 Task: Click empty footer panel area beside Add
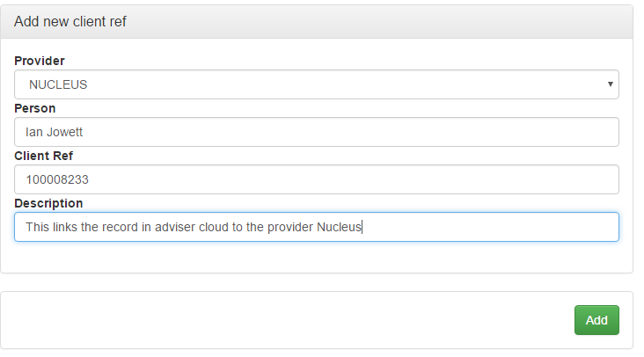[288, 320]
